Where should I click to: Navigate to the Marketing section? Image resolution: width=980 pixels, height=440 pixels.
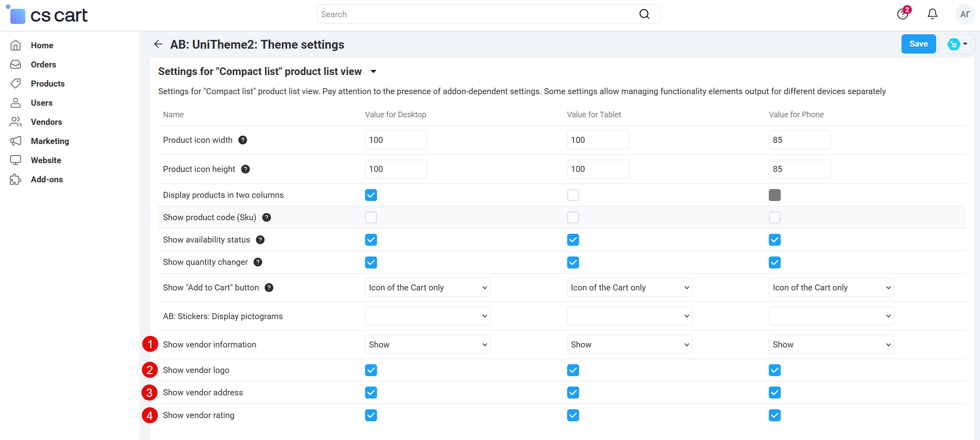tap(50, 141)
